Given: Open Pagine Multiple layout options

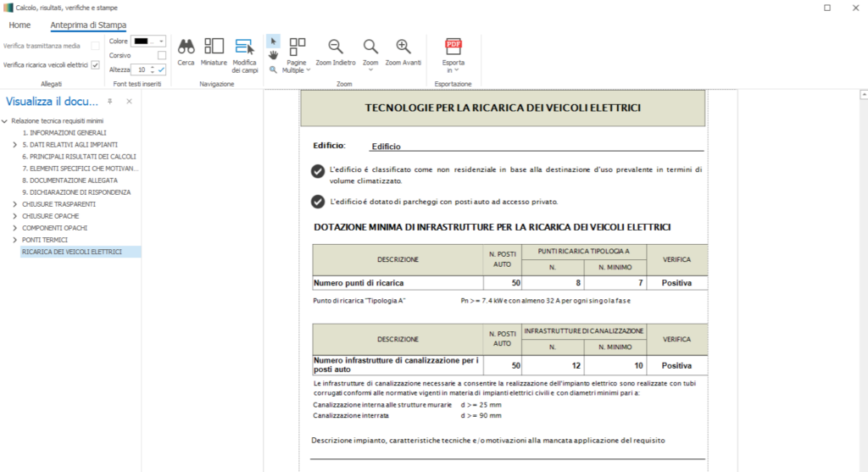Looking at the screenshot, I should [297, 55].
